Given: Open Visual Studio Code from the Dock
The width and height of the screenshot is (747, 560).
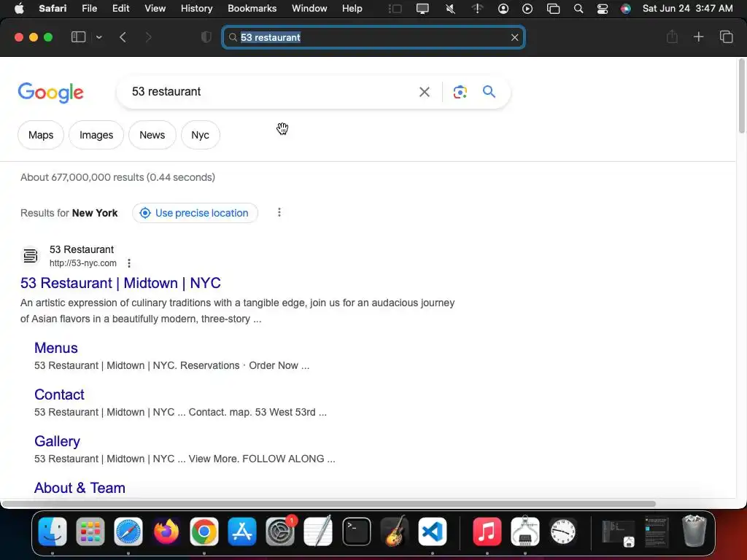Looking at the screenshot, I should click(x=433, y=532).
